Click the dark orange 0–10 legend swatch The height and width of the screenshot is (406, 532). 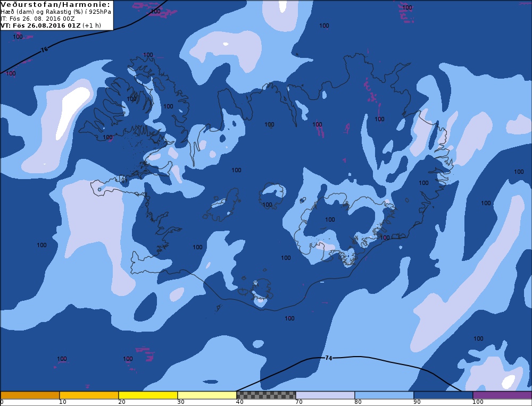pyautogui.click(x=30, y=395)
